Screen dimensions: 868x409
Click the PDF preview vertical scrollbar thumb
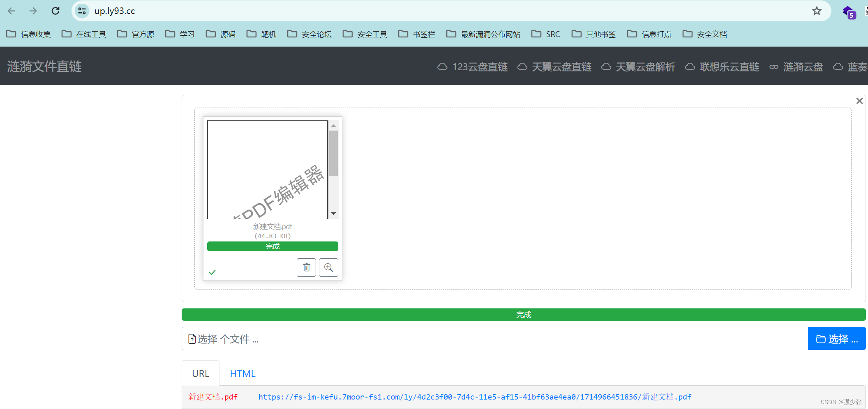point(334,153)
